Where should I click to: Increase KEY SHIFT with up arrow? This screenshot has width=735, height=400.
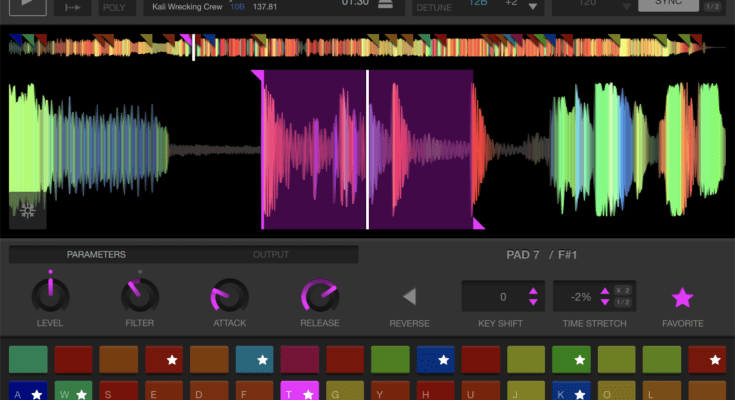click(533, 291)
